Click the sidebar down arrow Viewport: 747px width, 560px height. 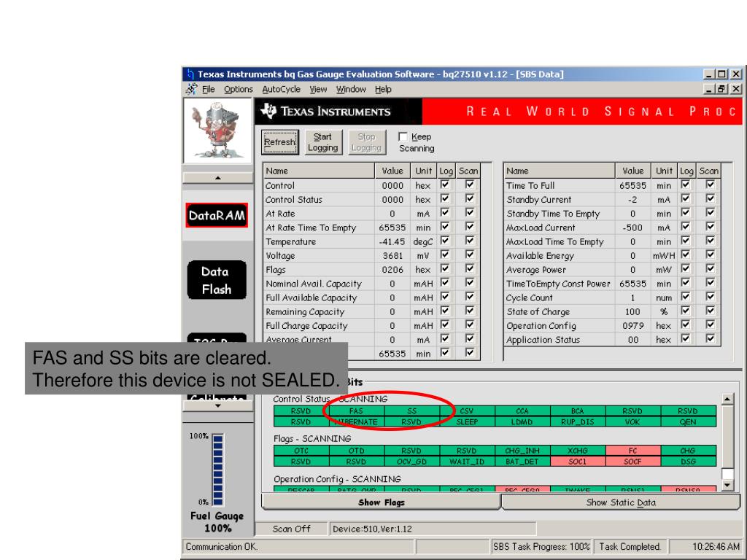tap(217, 405)
